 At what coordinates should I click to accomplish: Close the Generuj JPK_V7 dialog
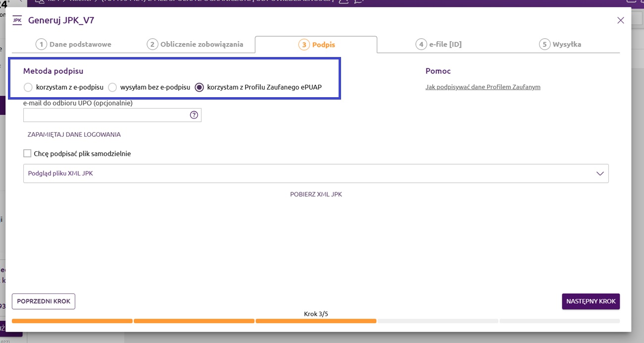pos(620,20)
